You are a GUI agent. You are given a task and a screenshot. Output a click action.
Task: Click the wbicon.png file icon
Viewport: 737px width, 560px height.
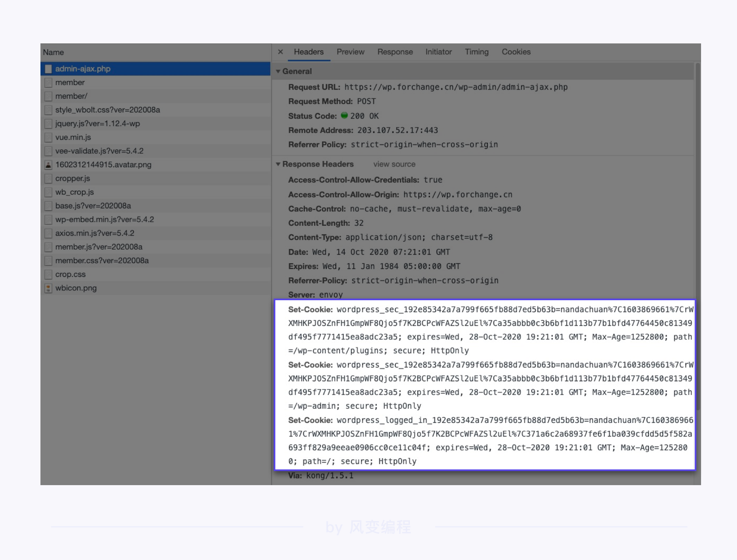coord(48,288)
